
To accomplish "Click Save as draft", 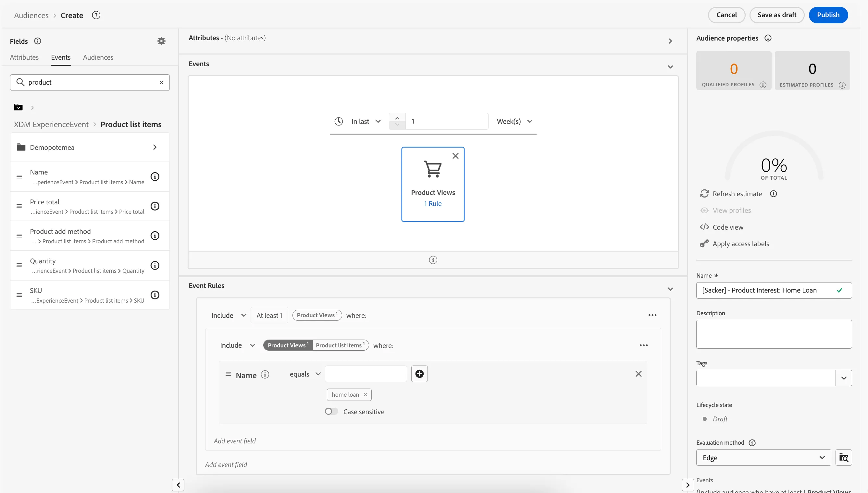I will click(776, 15).
